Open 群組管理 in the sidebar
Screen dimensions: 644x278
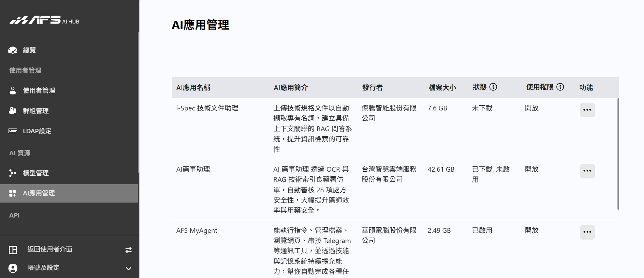pos(69,110)
